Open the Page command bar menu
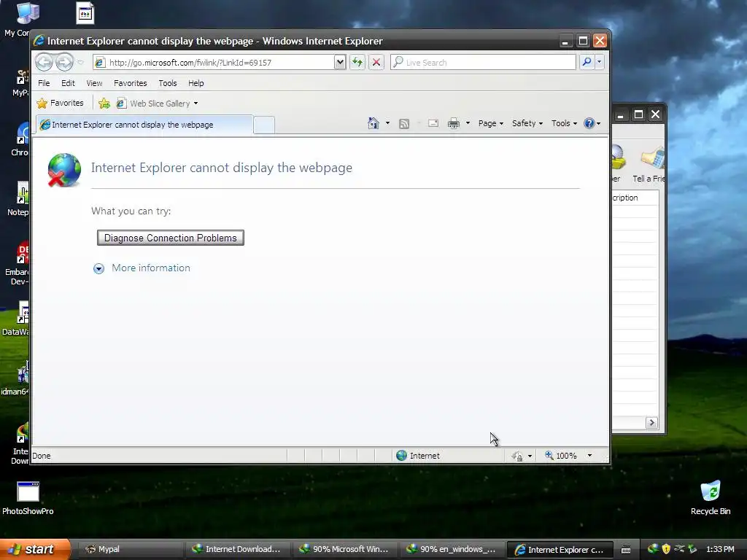Viewport: 747px width, 560px height. 491,123
